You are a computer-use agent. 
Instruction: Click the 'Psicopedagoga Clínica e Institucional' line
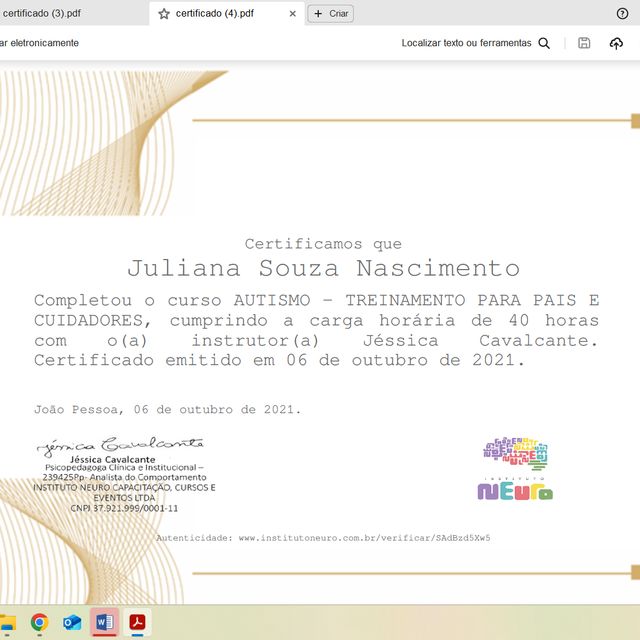[x=124, y=467]
